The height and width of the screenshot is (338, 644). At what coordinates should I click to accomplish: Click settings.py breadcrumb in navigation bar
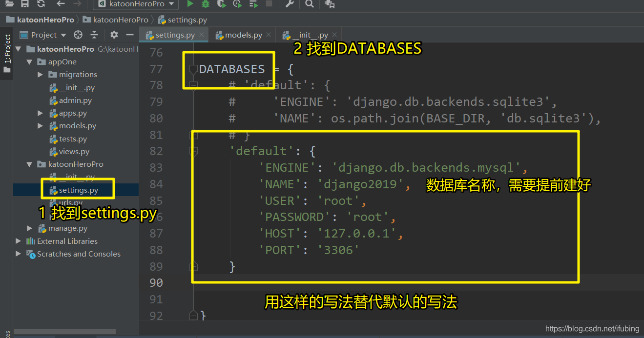coord(183,20)
